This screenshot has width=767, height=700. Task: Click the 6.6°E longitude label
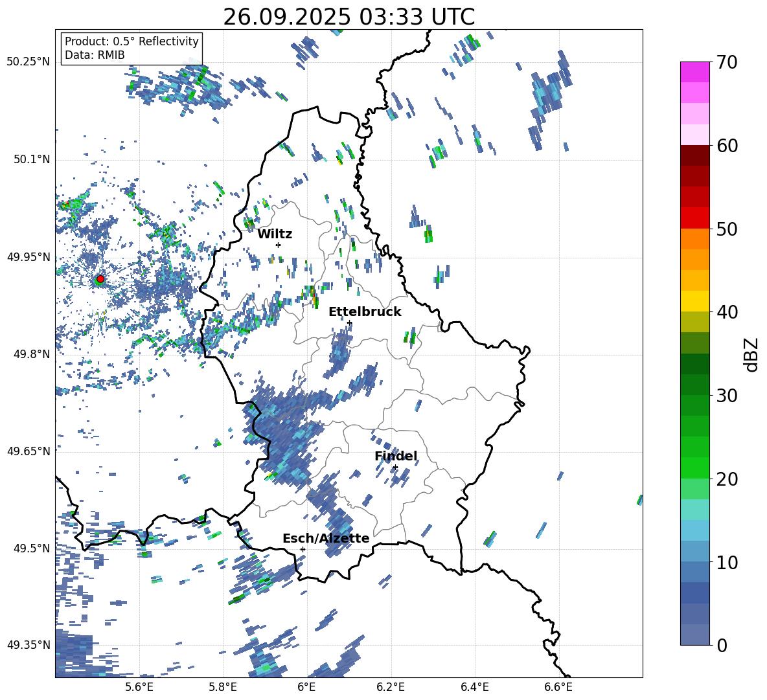click(x=558, y=687)
